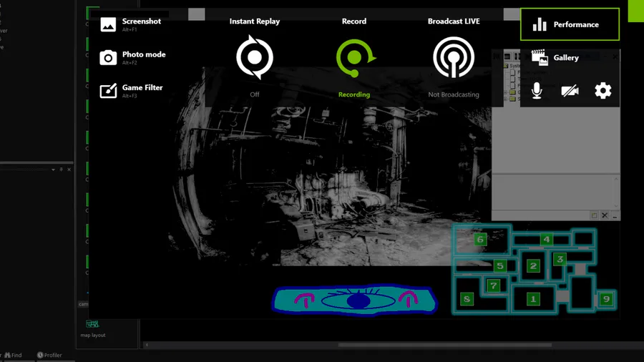Select camera 5 on the map
The height and width of the screenshot is (362, 644).
(500, 266)
